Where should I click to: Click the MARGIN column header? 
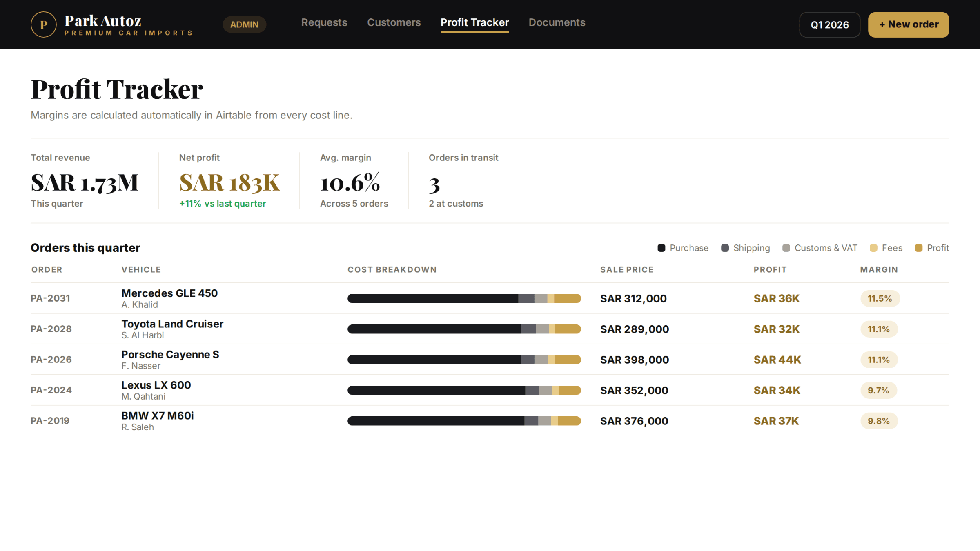point(879,270)
